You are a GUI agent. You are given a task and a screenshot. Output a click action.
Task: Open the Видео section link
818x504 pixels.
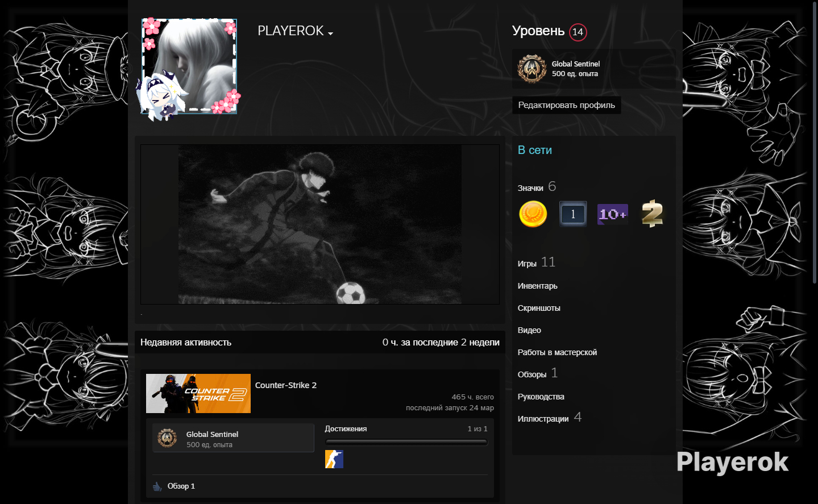(x=529, y=330)
